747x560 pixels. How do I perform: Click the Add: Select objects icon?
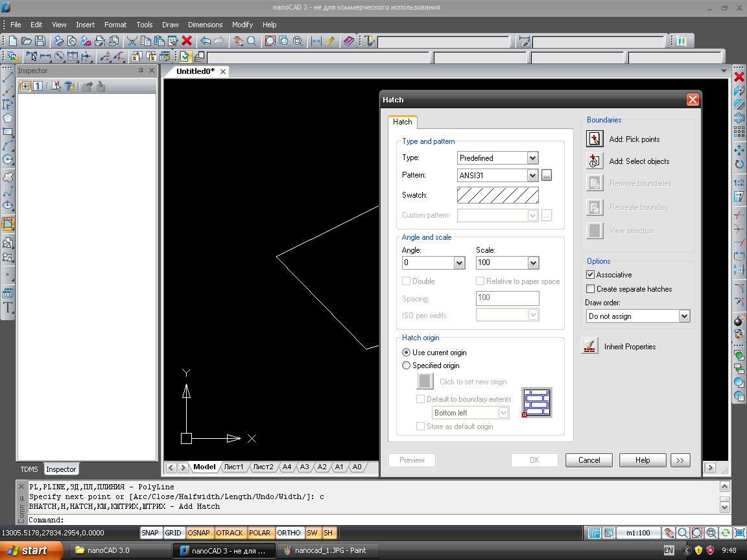595,161
